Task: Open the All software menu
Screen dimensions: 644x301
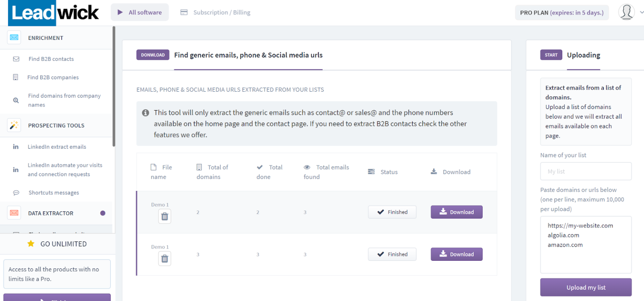Action: click(140, 13)
